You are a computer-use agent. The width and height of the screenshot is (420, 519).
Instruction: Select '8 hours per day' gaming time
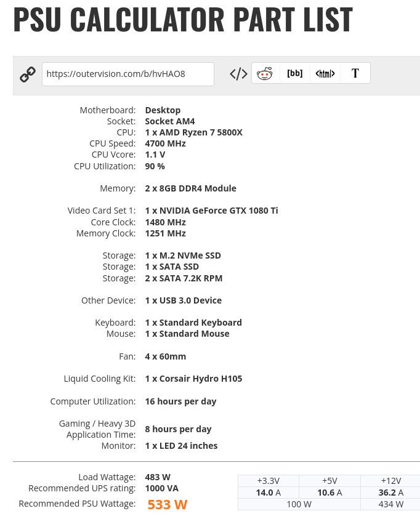[178, 429]
